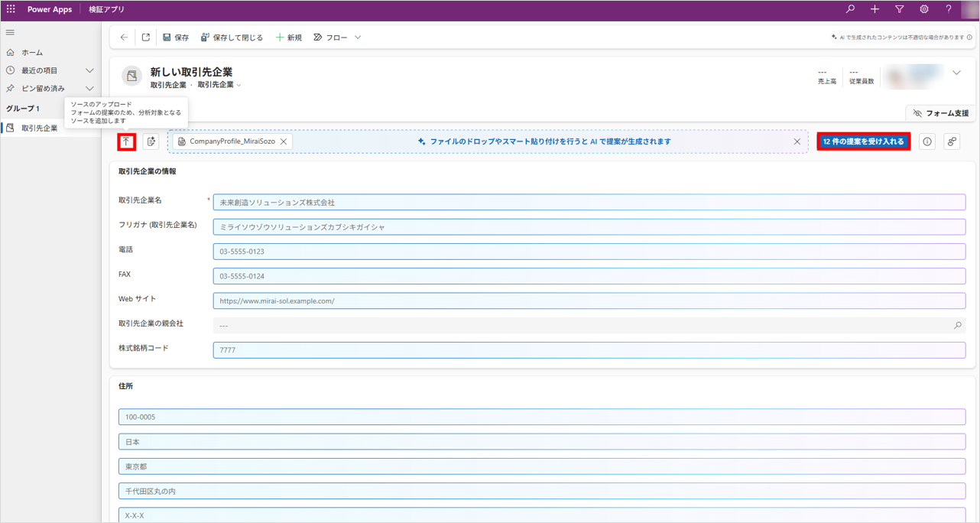Toggle the フォーム支援 form assist button
This screenshot has width=980, height=523.
pyautogui.click(x=940, y=113)
